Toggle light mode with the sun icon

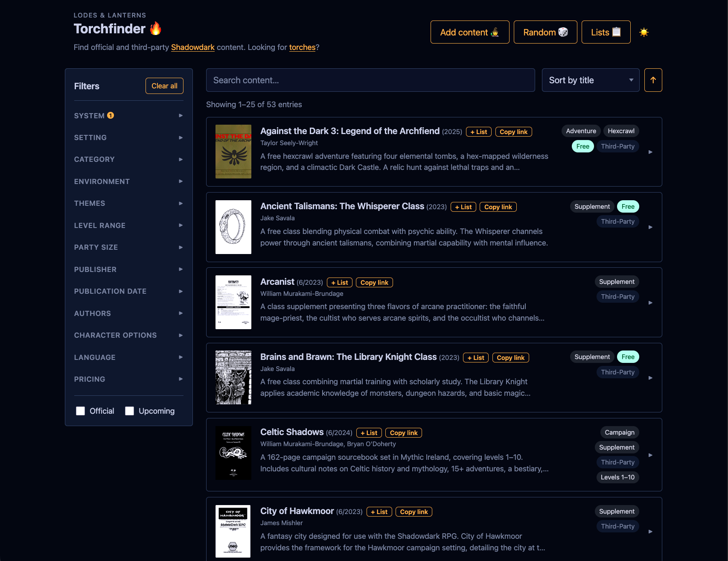point(644,32)
